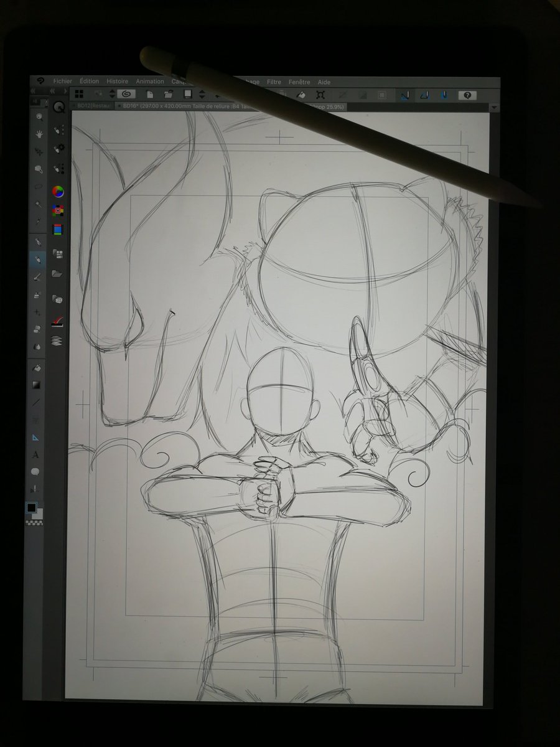Select the Gradient tool
This screenshot has height=747, width=560.
click(x=37, y=385)
